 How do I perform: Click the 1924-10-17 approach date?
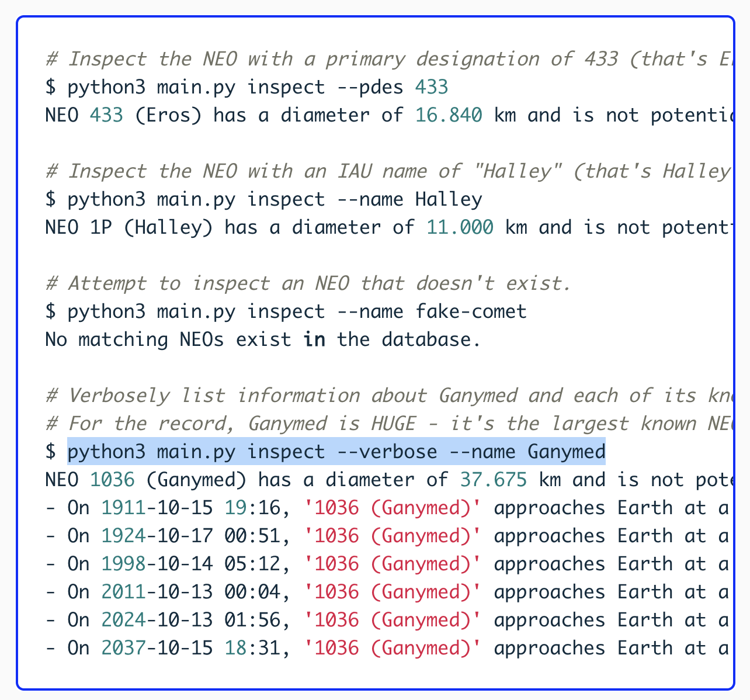157,536
